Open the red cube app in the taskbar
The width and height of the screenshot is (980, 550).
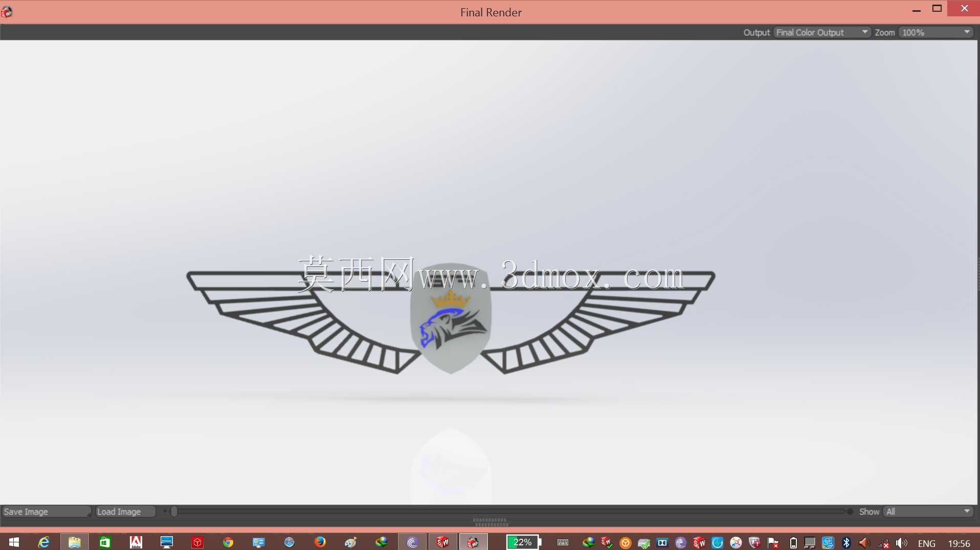(x=197, y=542)
